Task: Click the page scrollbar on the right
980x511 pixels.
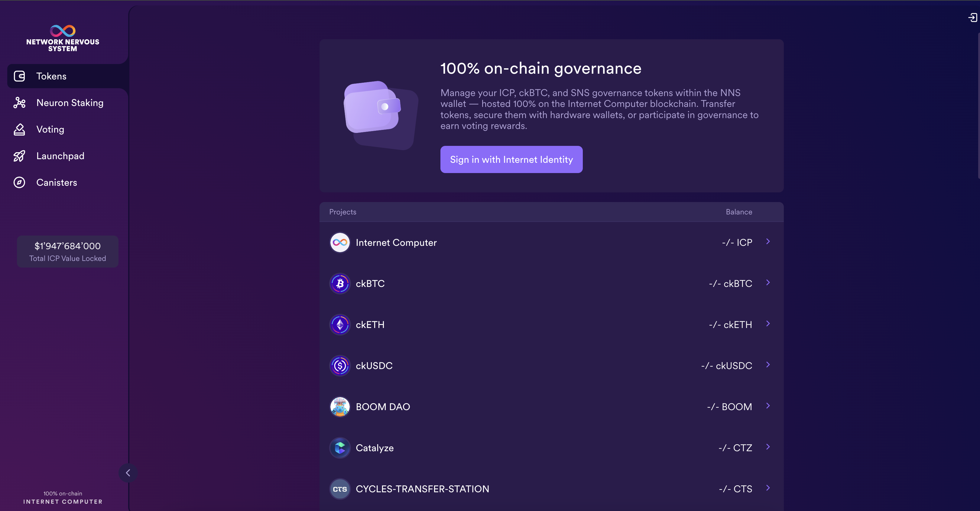Action: 978,106
